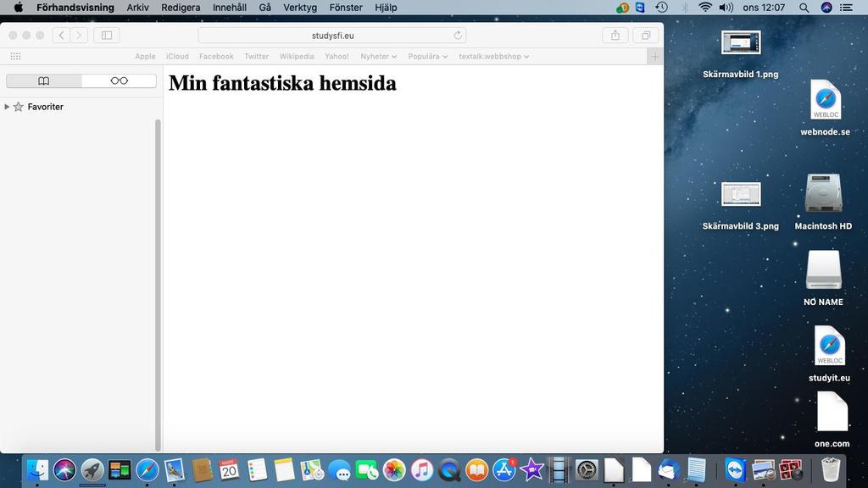Go back with the Safari back arrow
868x488 pixels.
click(61, 36)
